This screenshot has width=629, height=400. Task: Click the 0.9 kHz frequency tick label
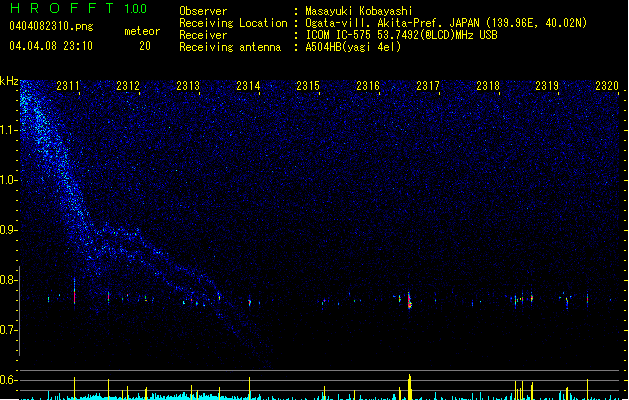point(8,230)
